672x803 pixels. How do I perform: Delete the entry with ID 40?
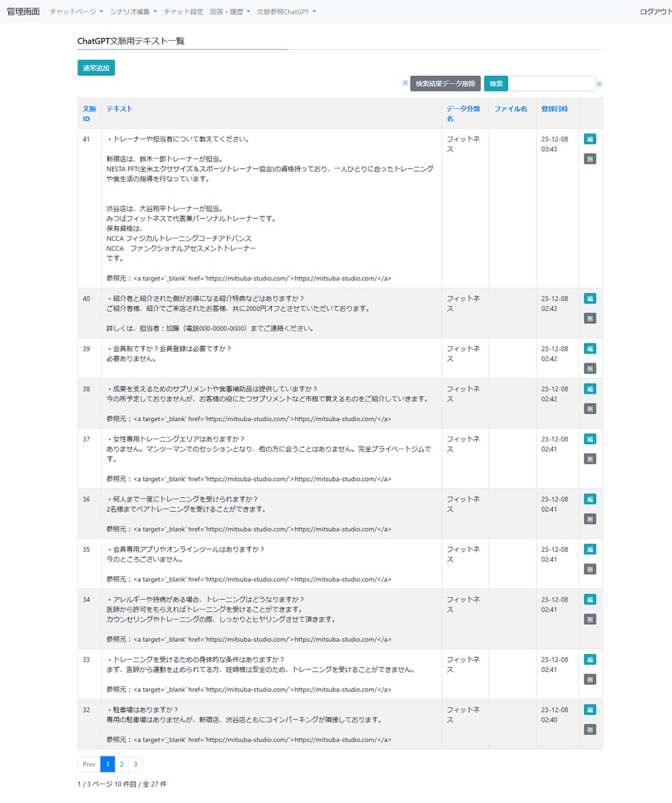coord(590,318)
